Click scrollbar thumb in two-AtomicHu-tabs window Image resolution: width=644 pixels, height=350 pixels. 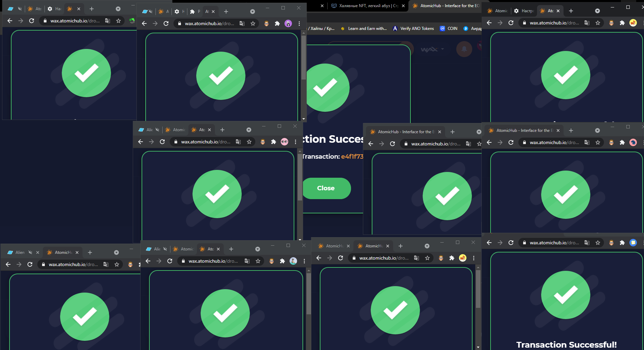pos(478,289)
